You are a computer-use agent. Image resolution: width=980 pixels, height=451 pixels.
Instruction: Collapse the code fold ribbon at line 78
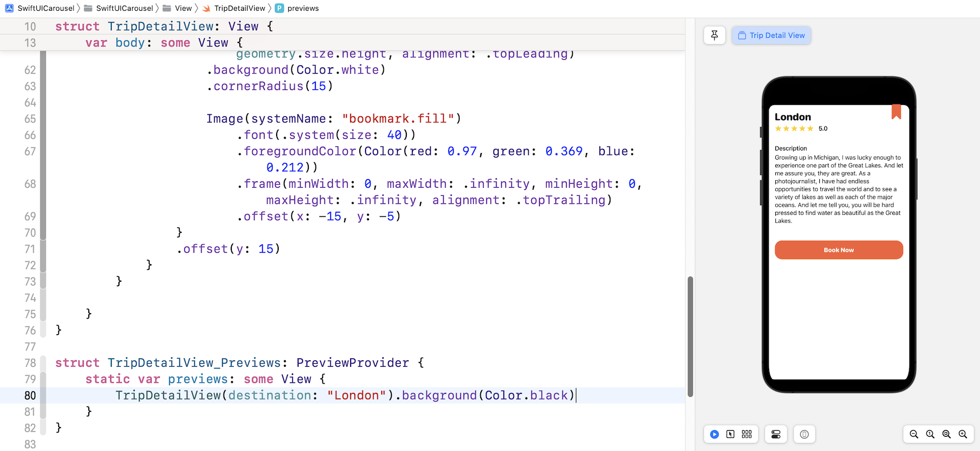pos(43,363)
